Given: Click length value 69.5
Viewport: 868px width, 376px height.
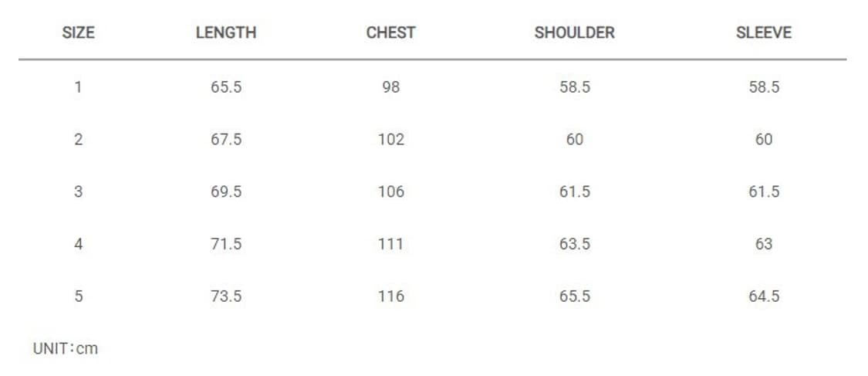Looking at the screenshot, I should coord(226,191).
